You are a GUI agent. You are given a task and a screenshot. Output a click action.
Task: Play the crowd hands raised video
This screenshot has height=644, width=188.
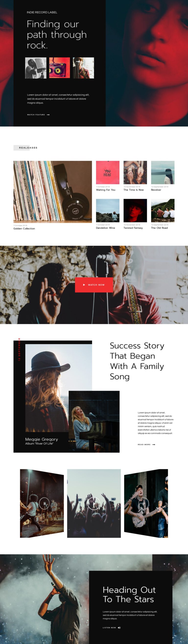[94, 503]
